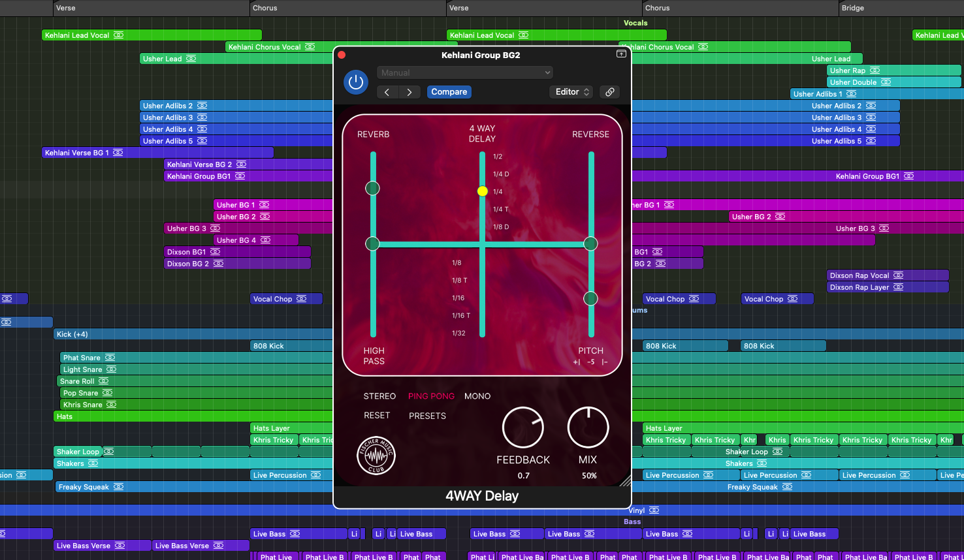Click loop icon on Snare Roll region
964x560 pixels.
click(x=103, y=381)
